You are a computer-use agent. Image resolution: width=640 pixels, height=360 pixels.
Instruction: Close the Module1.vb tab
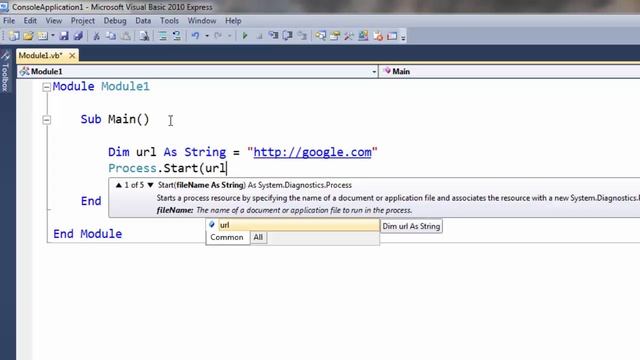coord(72,55)
